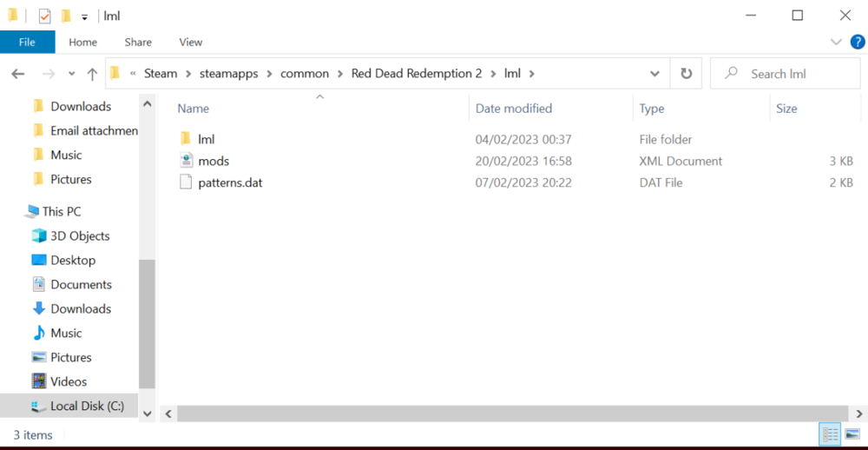Open the recent locations dropdown
The height and width of the screenshot is (450, 868).
[x=71, y=74]
